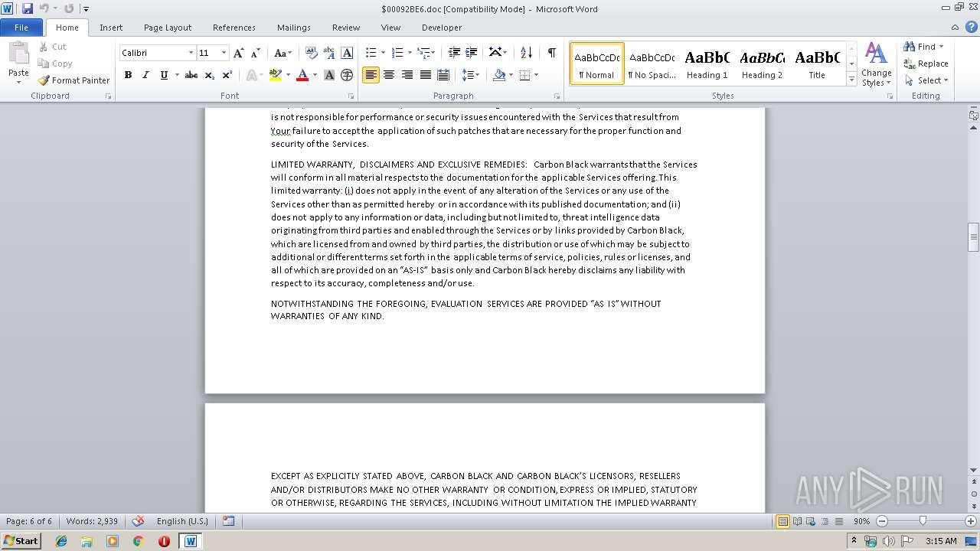Toggle Italic formatting
980x551 pixels.
pos(145,75)
